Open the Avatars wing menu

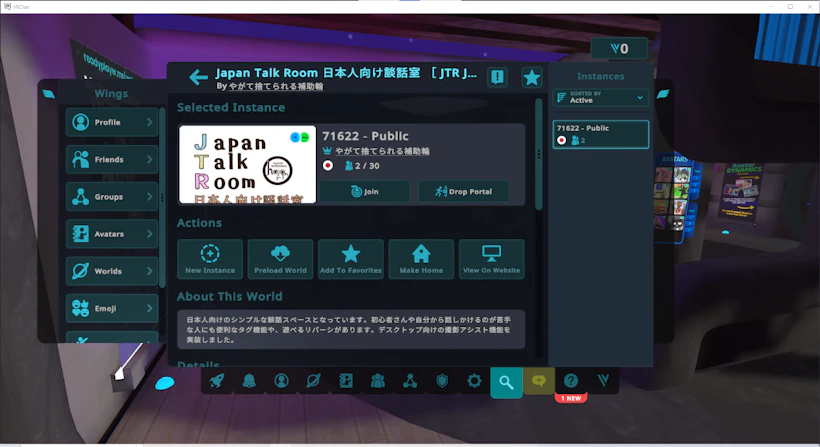click(x=112, y=234)
